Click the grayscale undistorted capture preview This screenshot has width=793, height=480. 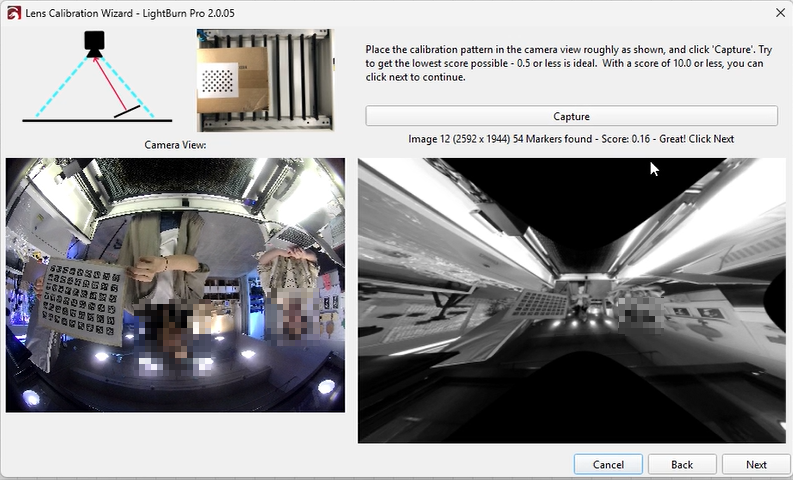571,300
